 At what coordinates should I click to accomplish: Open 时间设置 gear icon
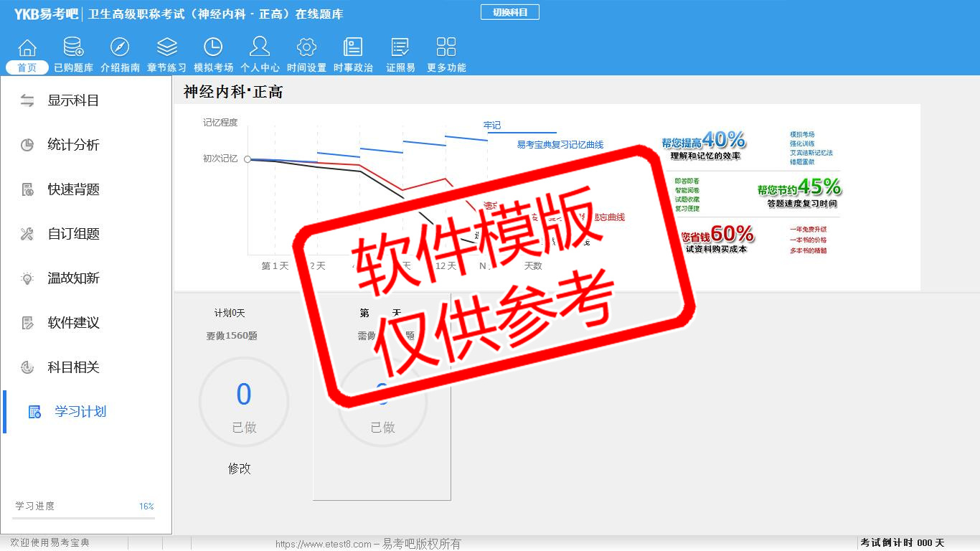306,48
